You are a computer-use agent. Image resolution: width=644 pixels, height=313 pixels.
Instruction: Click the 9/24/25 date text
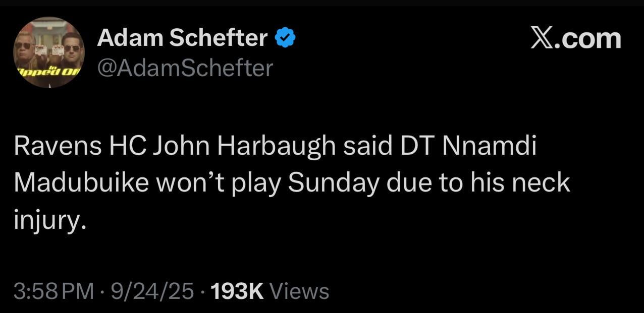(151, 291)
